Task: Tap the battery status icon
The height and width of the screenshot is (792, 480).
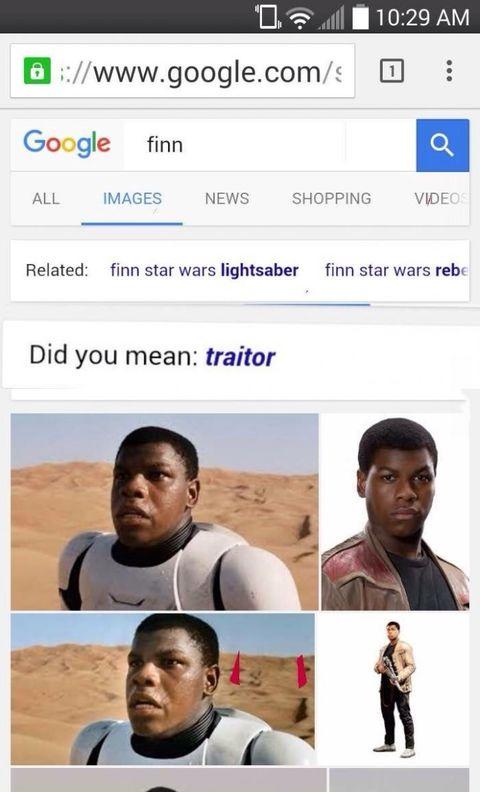Action: tap(360, 17)
